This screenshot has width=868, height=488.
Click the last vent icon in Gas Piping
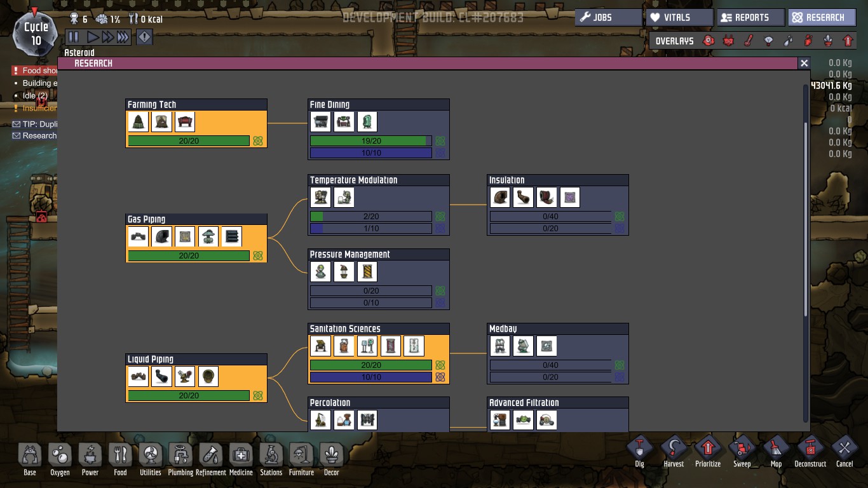coord(231,237)
